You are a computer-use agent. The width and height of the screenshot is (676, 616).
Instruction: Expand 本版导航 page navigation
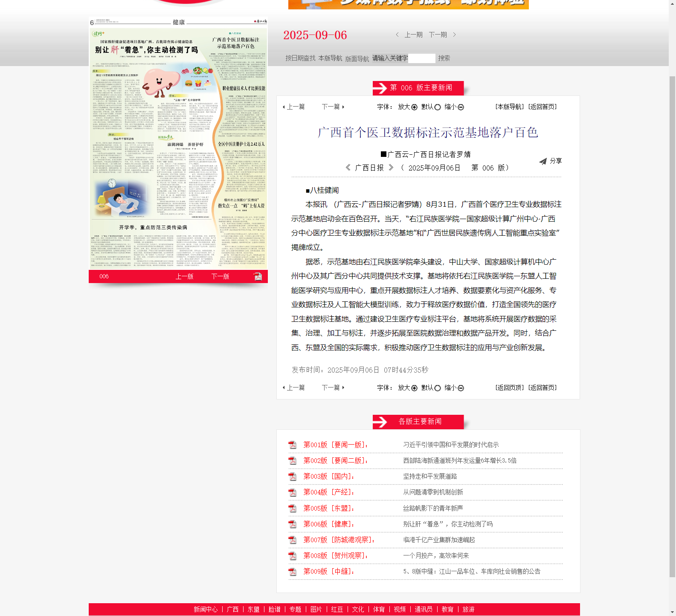point(330,58)
